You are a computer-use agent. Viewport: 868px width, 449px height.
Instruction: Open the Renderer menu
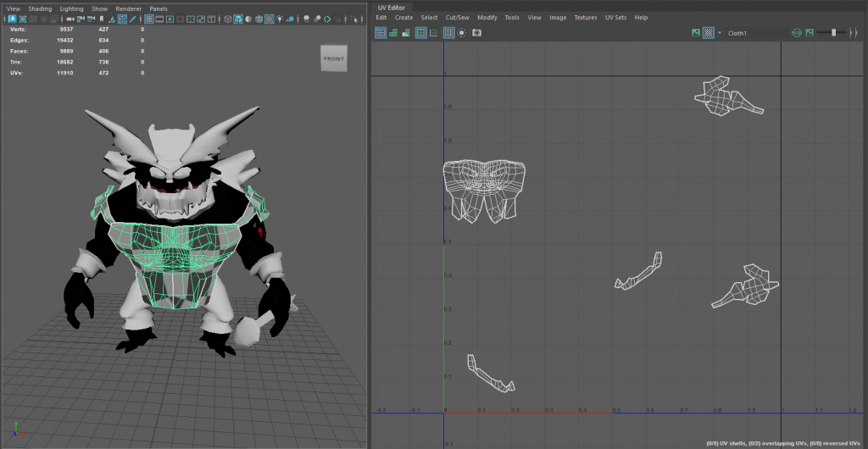[x=129, y=8]
